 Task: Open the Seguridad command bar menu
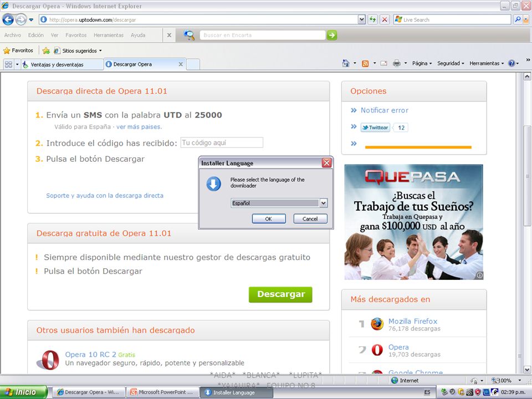pyautogui.click(x=451, y=63)
